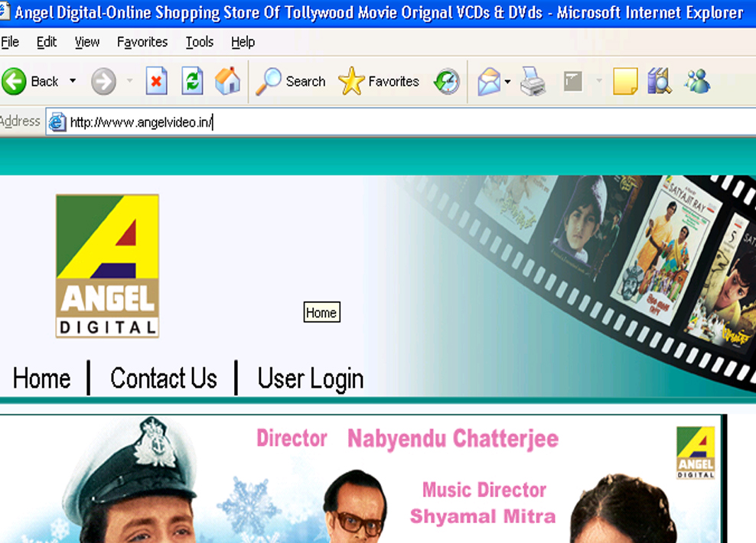Open the Favorites menu
Image resolution: width=756 pixels, height=543 pixels.
pos(142,42)
